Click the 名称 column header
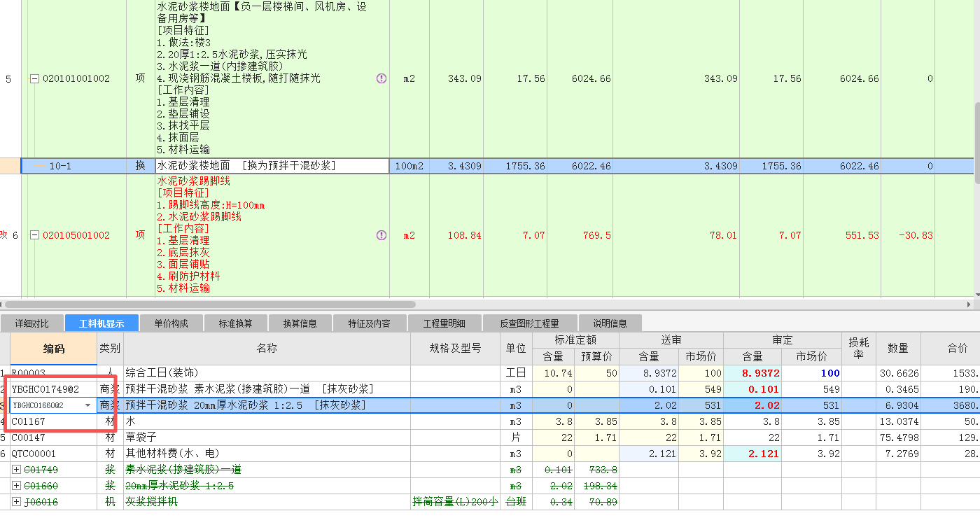This screenshot has width=980, height=525. coord(267,348)
